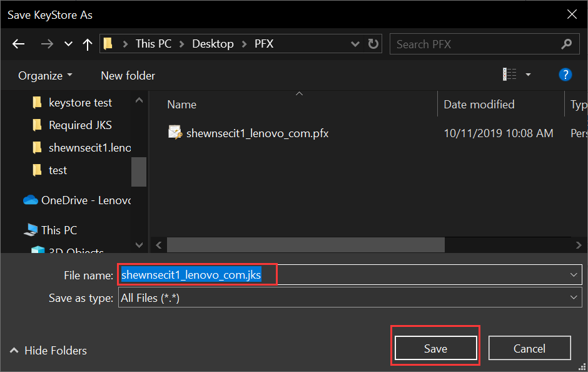This screenshot has height=372, width=588.
Task: Click inside the File name field
Action: pyautogui.click(x=197, y=274)
